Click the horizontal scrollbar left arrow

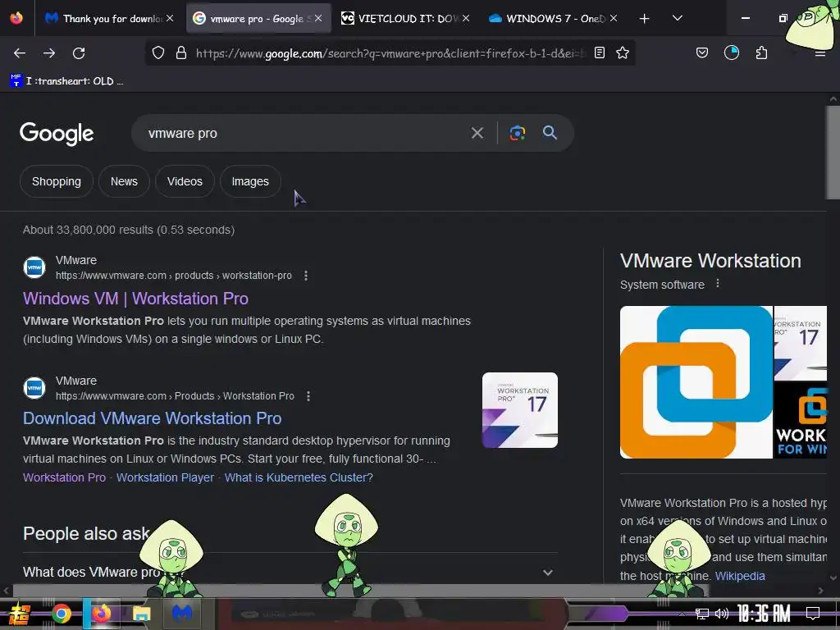(x=6, y=591)
